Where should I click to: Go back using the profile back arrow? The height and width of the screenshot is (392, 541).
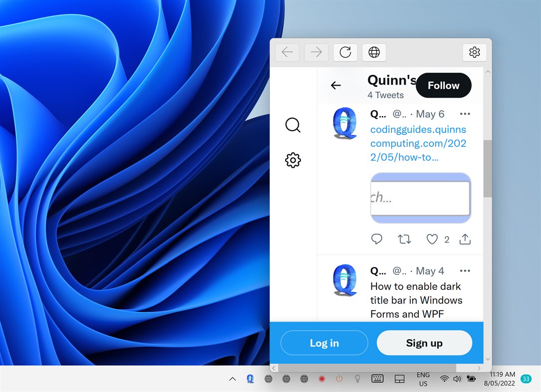click(336, 85)
